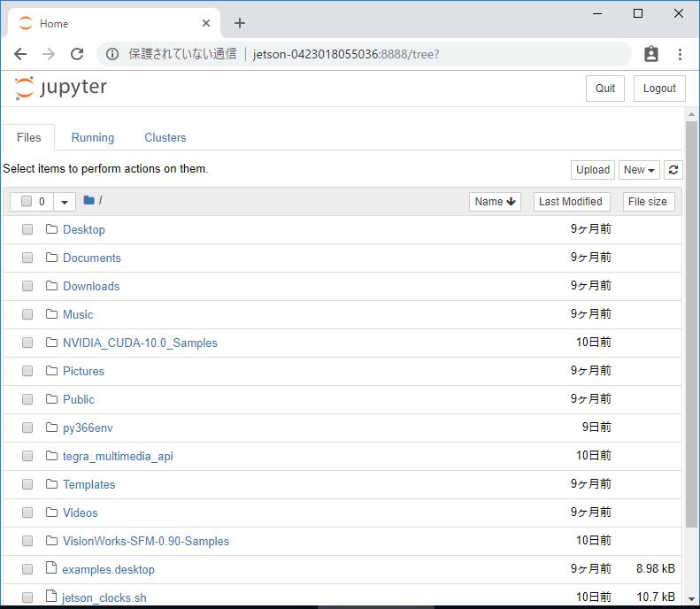Switch to the Clusters tab

[165, 137]
